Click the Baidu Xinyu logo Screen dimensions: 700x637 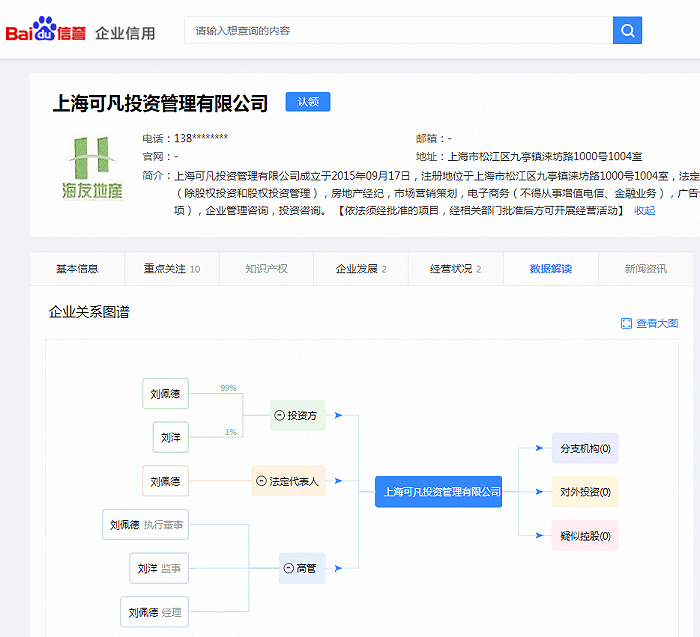[x=45, y=32]
